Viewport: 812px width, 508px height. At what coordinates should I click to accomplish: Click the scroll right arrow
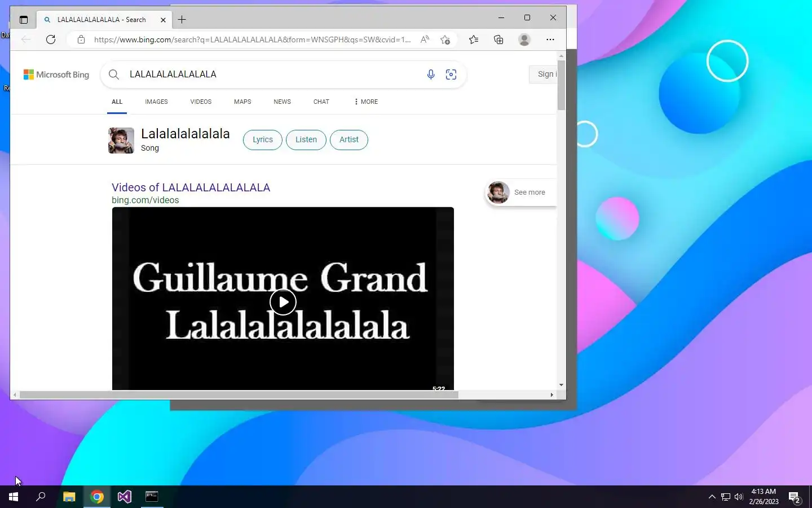click(x=551, y=395)
